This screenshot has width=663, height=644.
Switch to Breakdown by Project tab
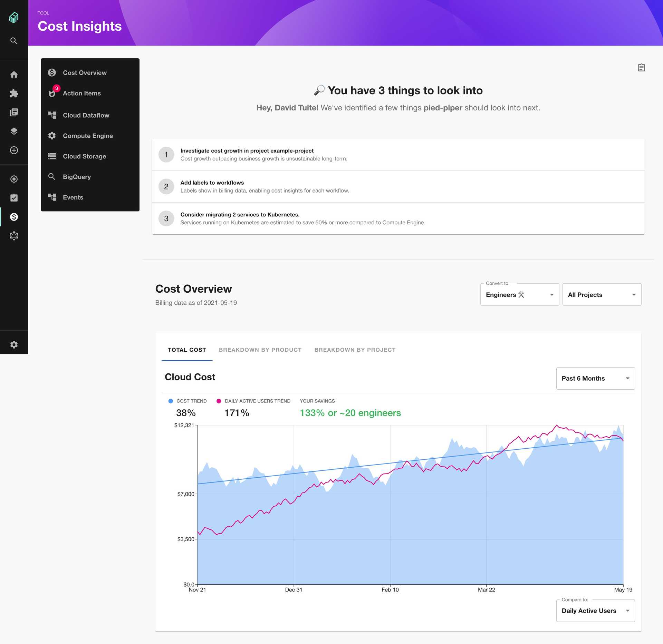coord(355,350)
